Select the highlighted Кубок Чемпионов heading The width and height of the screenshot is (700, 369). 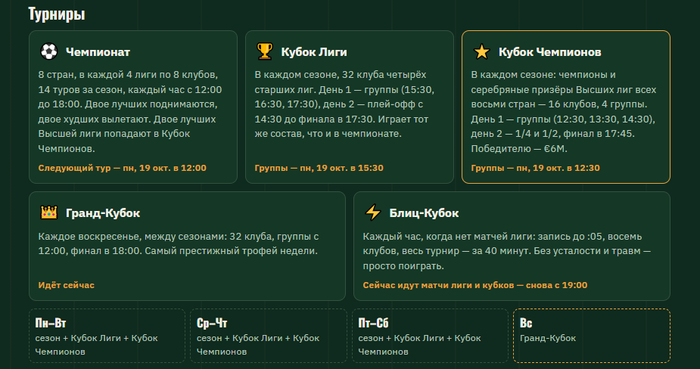[x=550, y=52]
